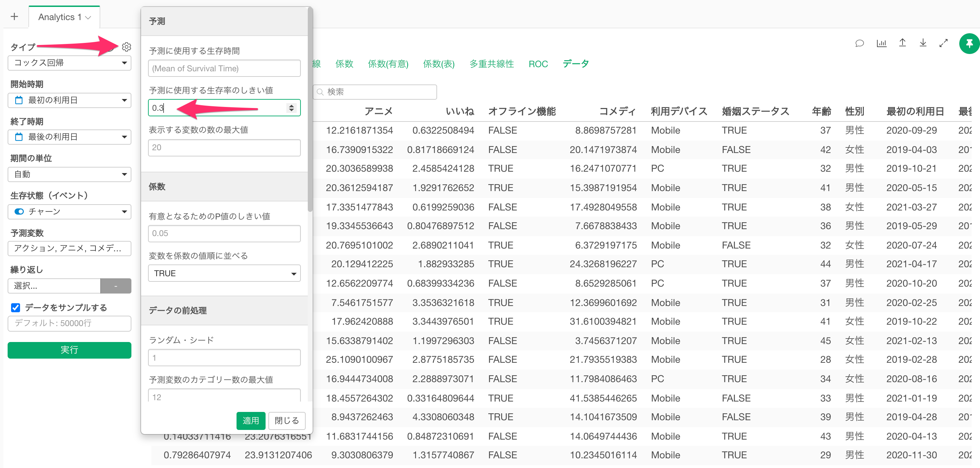Click the calendar icon beside 最初の利用日
980x468 pixels.
[x=19, y=100]
